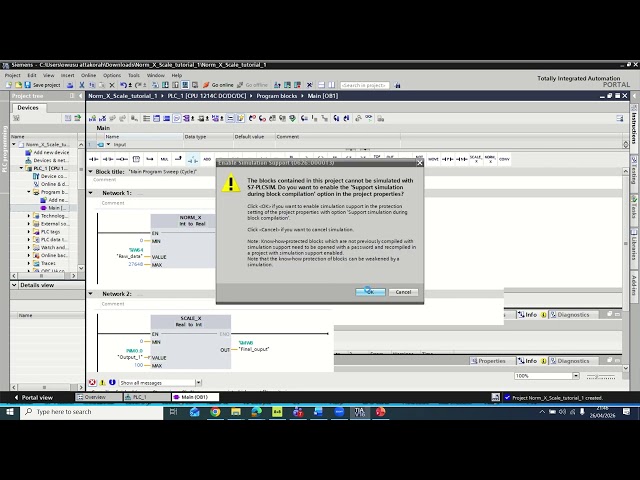This screenshot has width=640, height=480.
Task: Click the Save project button
Action: tap(42, 85)
